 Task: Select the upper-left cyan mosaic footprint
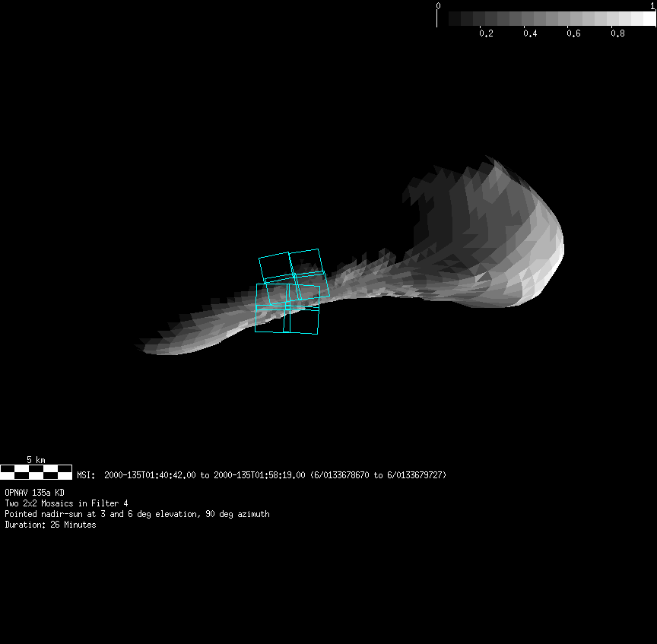click(x=274, y=266)
